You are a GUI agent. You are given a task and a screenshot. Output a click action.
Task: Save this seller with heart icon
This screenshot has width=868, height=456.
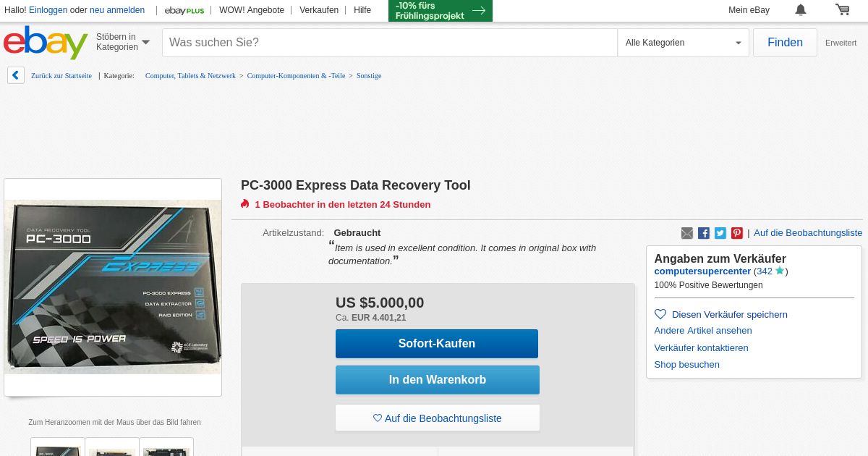point(660,314)
